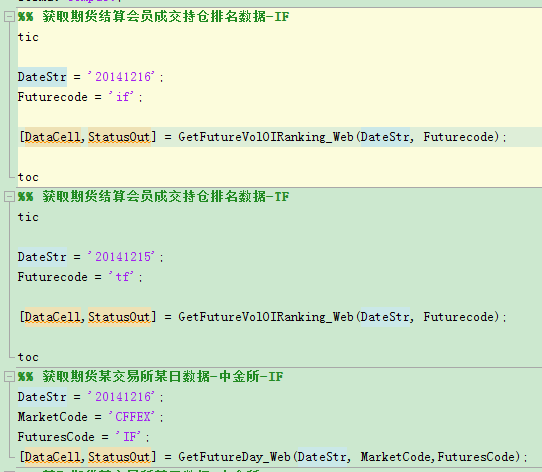Select '20141216' string above the MarketCode line

(121, 397)
